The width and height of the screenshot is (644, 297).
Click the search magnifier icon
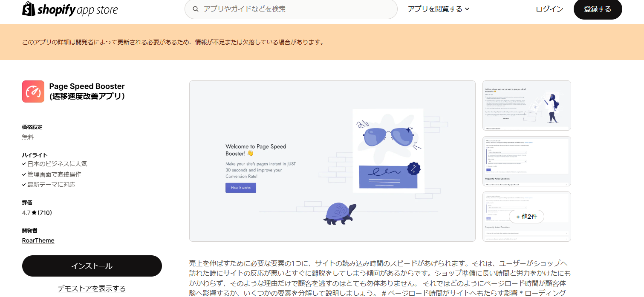(196, 9)
